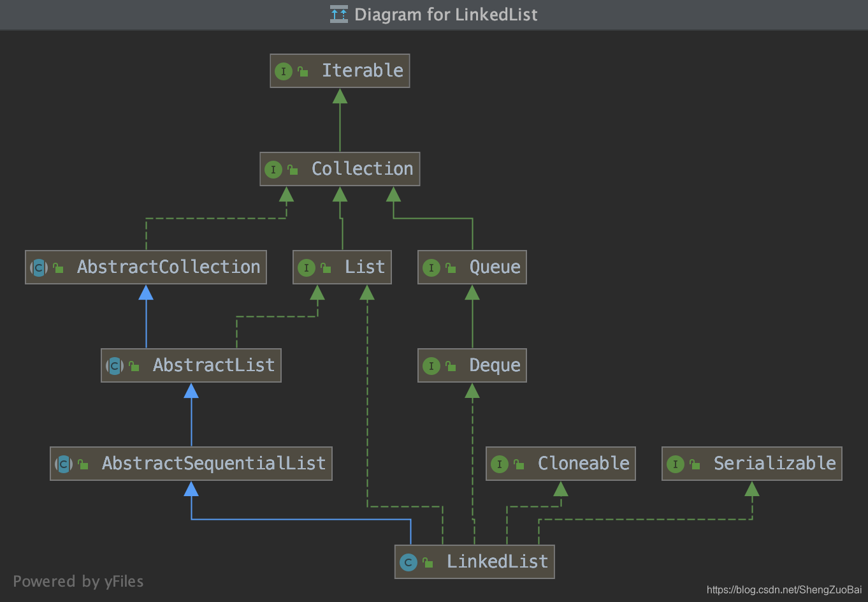
Task: Click the diagram icon in the title bar
Action: coord(338,14)
